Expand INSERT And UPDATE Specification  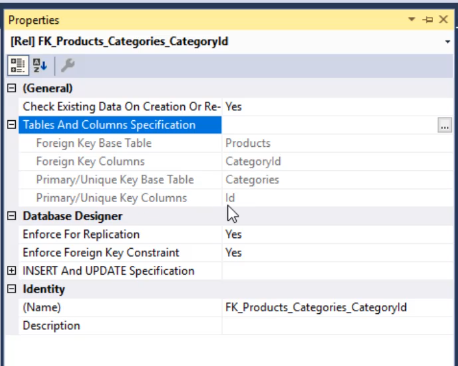click(12, 271)
